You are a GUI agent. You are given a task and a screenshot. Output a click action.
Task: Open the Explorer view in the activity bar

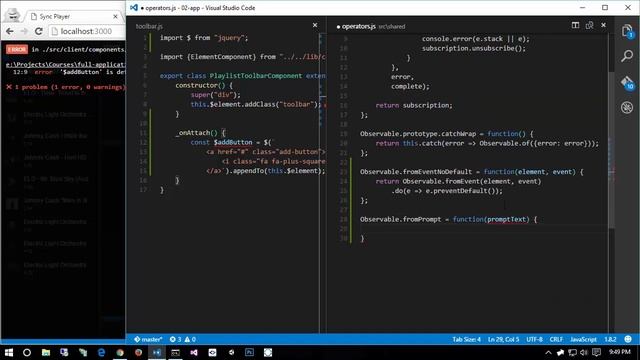pyautogui.click(x=627, y=31)
